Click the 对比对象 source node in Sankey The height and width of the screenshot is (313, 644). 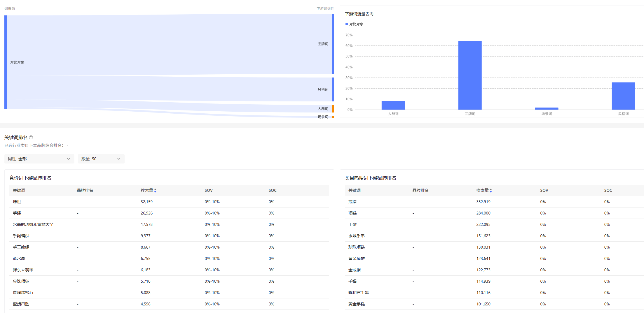coord(6,62)
